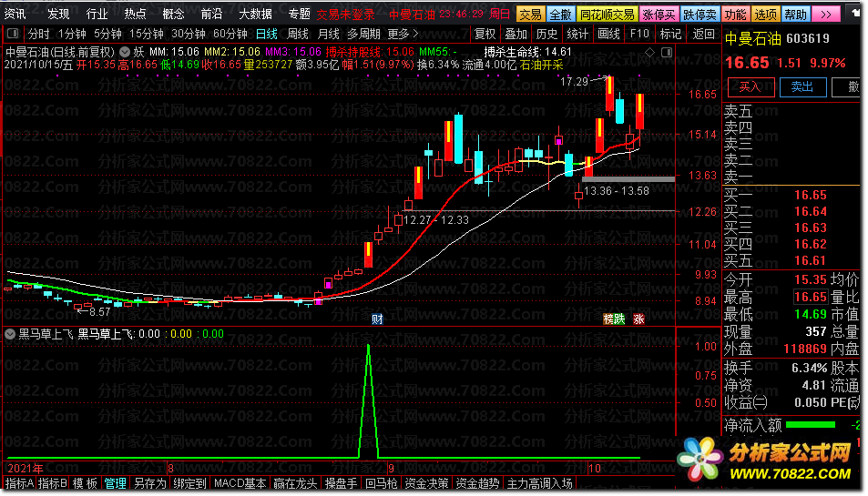Select the 资金决策 indicator
868x496 pixels.
pos(426,483)
